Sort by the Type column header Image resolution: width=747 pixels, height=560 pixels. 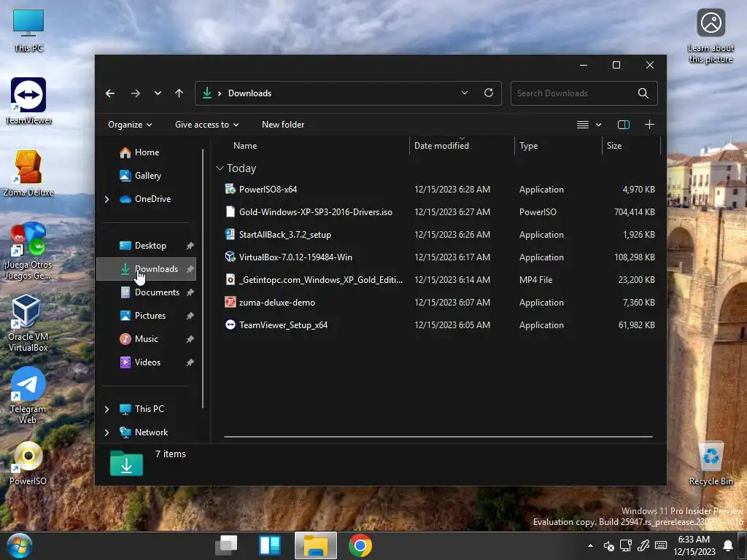[x=528, y=146]
